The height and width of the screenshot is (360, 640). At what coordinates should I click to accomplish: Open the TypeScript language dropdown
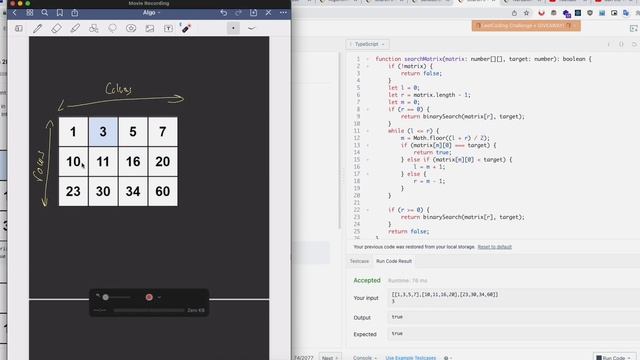pos(368,44)
